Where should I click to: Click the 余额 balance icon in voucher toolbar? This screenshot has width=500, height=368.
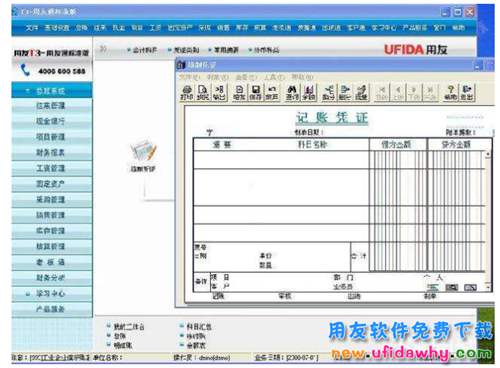click(309, 92)
